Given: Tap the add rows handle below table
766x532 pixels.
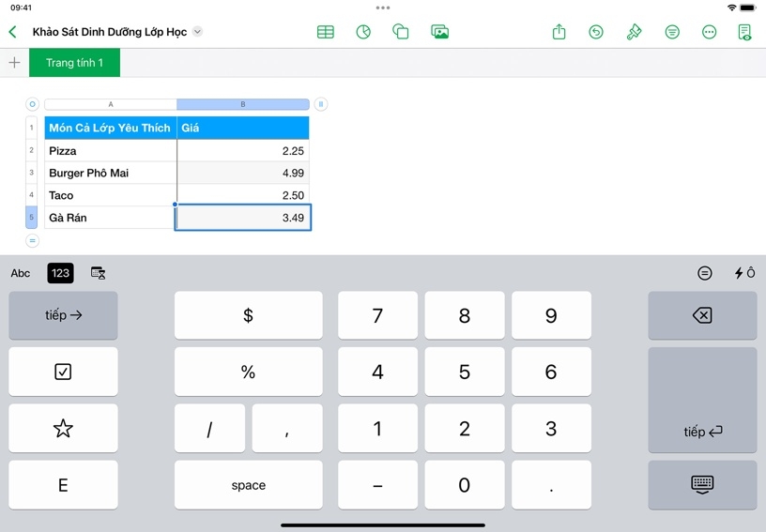Looking at the screenshot, I should click(x=33, y=241).
